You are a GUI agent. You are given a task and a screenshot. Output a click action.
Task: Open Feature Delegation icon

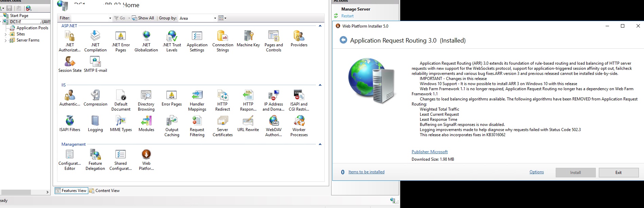pyautogui.click(x=95, y=160)
